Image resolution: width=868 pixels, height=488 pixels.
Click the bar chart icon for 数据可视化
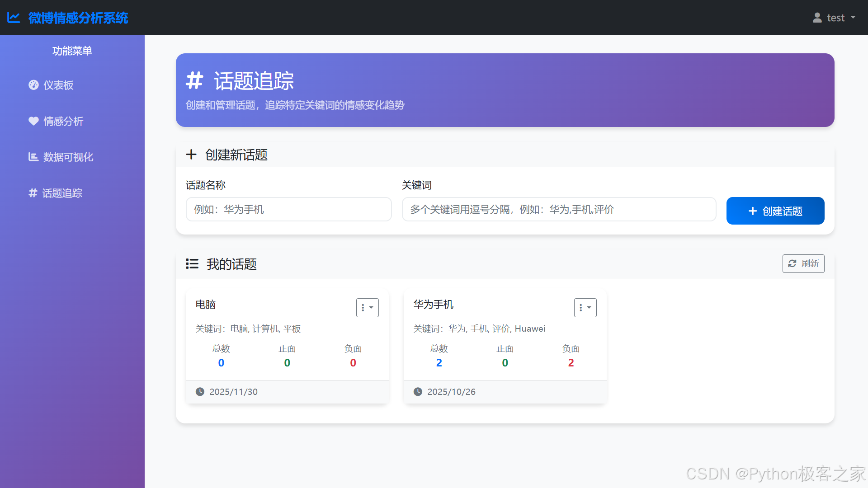33,157
